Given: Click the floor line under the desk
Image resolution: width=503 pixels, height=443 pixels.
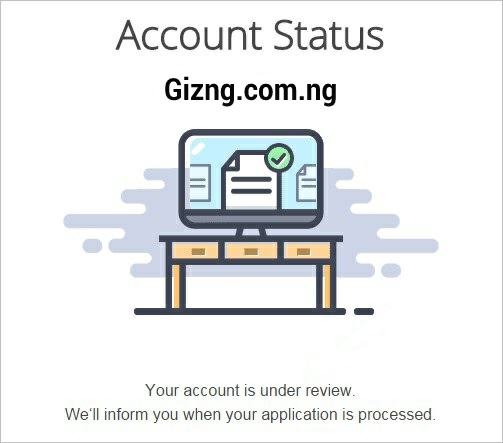Looking at the screenshot, I should (240, 312).
